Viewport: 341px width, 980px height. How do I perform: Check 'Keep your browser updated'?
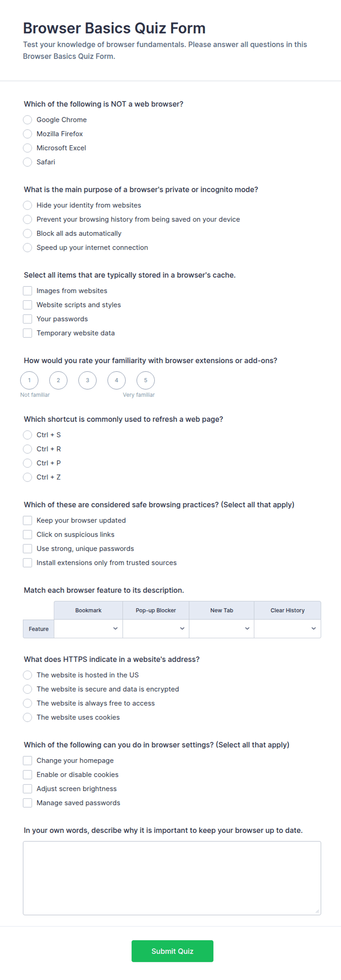(x=27, y=520)
